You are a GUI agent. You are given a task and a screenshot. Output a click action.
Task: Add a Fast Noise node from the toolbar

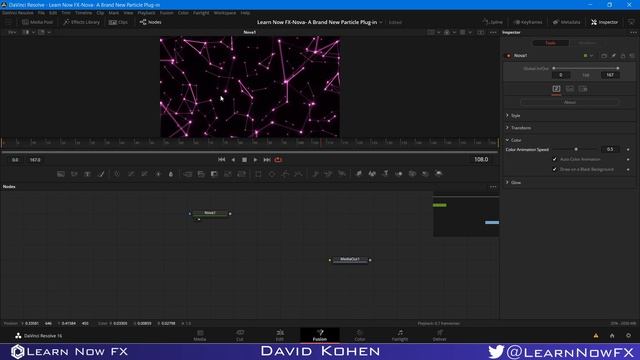pyautogui.click(x=74, y=174)
